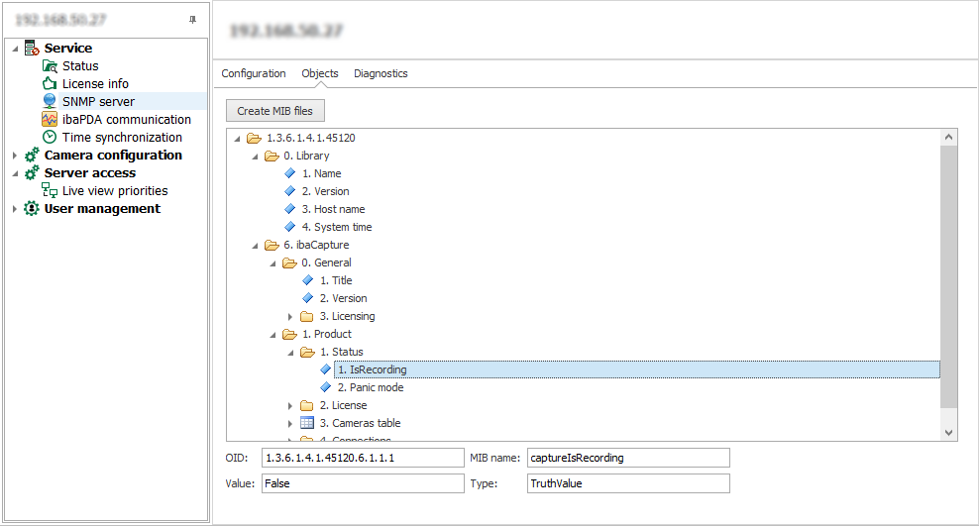This screenshot has width=980, height=526.
Task: Click the scrollbar up arrow
Action: click(948, 137)
